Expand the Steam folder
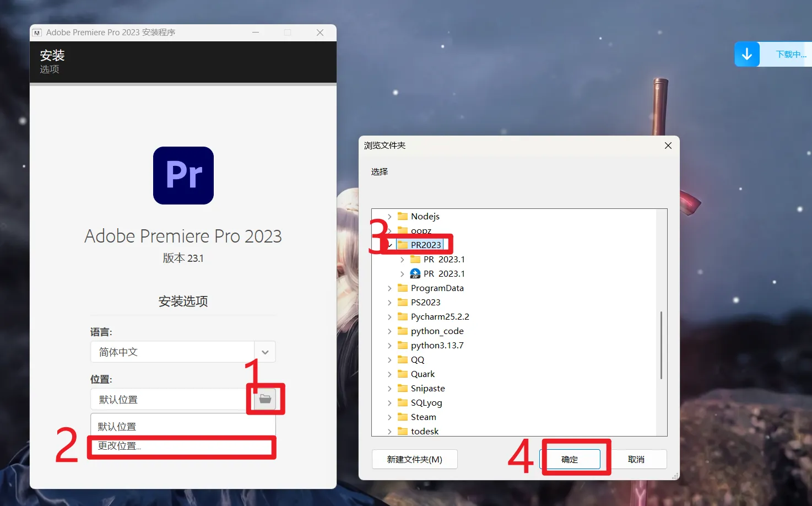Image resolution: width=812 pixels, height=506 pixels. (389, 417)
